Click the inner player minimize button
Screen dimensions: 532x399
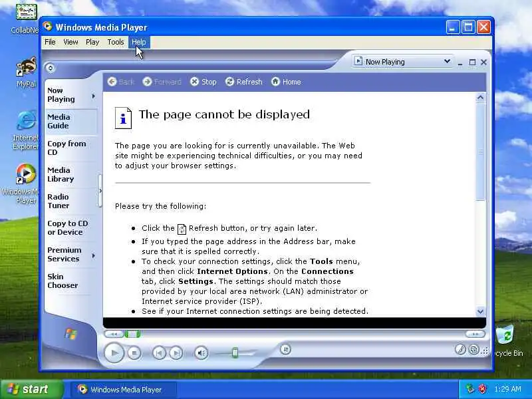click(460, 63)
